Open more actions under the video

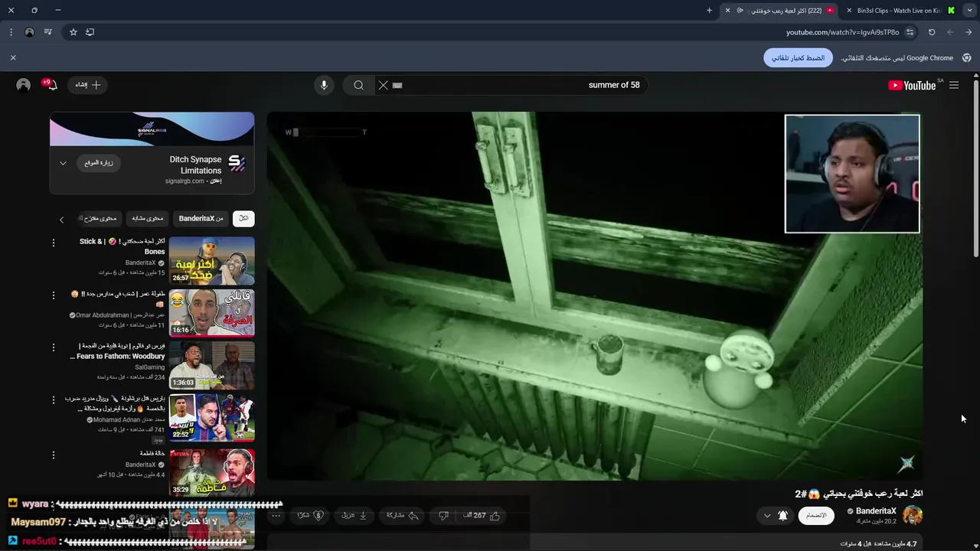(276, 516)
